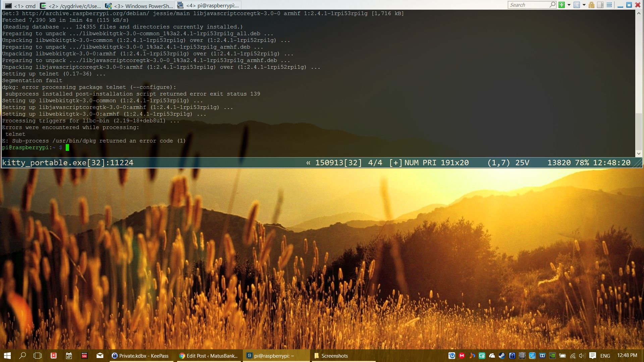Click the orange music note tray icon
Screen dimensions: 644x362
coord(472,356)
